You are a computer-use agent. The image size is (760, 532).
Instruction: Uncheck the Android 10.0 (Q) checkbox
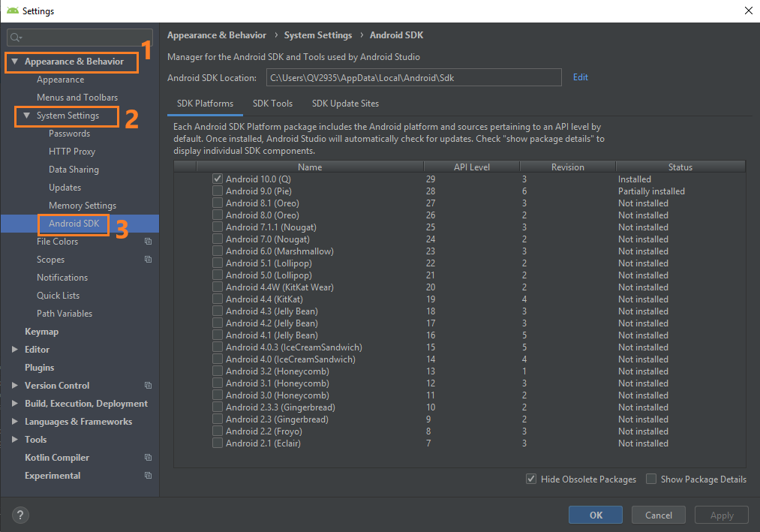click(218, 179)
